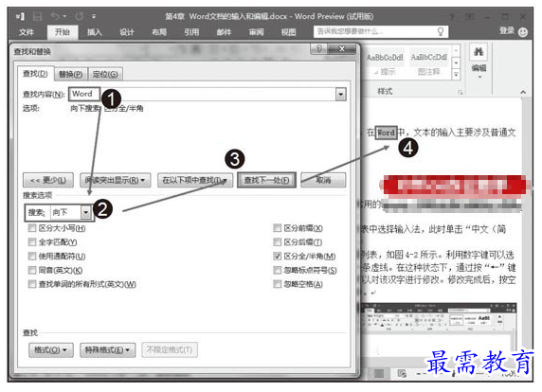Viewport: 542px width, 392px height.
Task: Expand the 查找内容 history dropdown arrow
Action: (341, 95)
